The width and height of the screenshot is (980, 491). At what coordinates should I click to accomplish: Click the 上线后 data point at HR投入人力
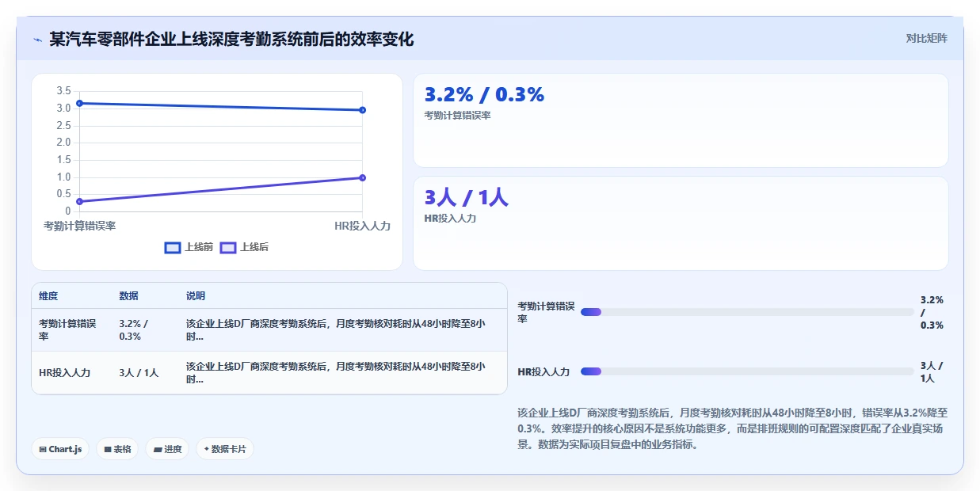tap(362, 177)
